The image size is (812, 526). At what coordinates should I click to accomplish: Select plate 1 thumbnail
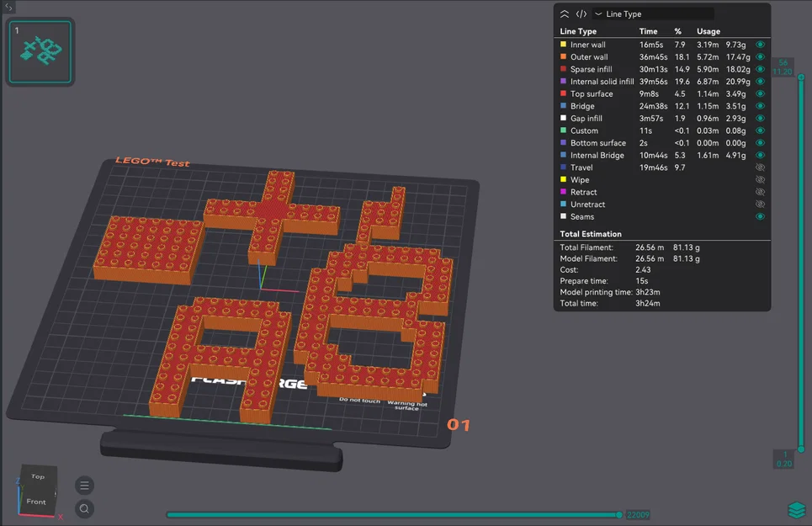40,51
